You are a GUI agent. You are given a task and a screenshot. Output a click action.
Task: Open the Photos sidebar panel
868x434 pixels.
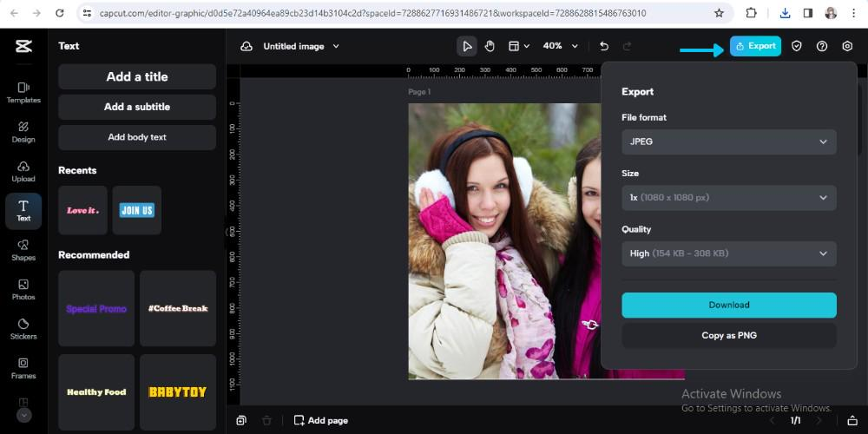(x=23, y=290)
